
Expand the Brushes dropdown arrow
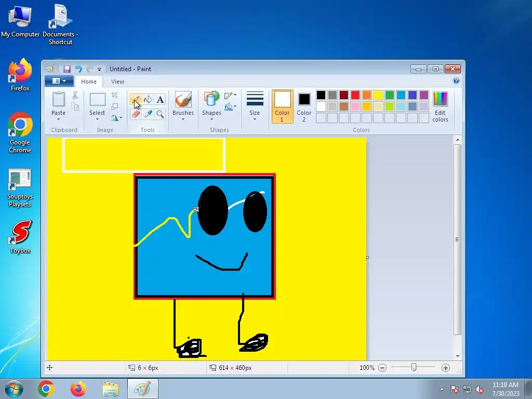[183, 119]
